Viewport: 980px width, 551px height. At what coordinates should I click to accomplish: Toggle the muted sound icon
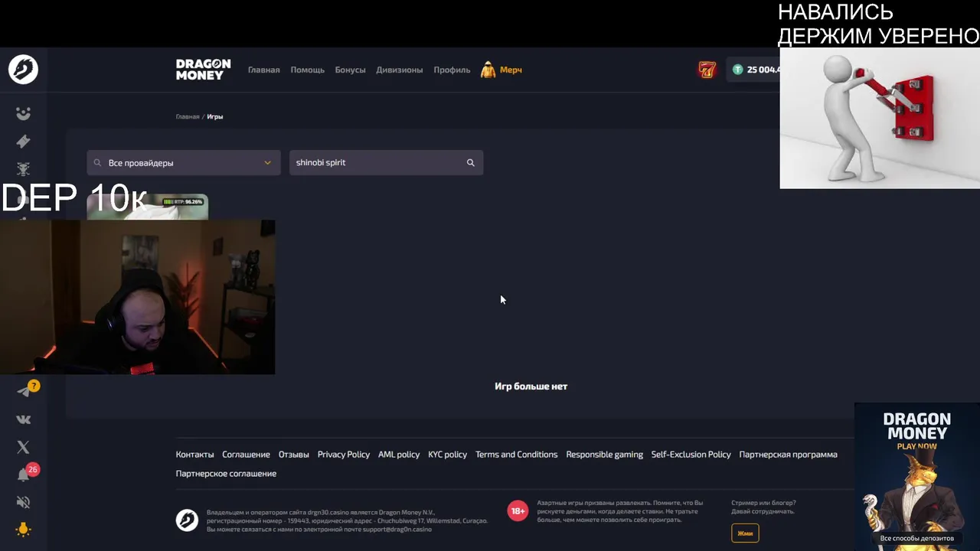point(24,502)
